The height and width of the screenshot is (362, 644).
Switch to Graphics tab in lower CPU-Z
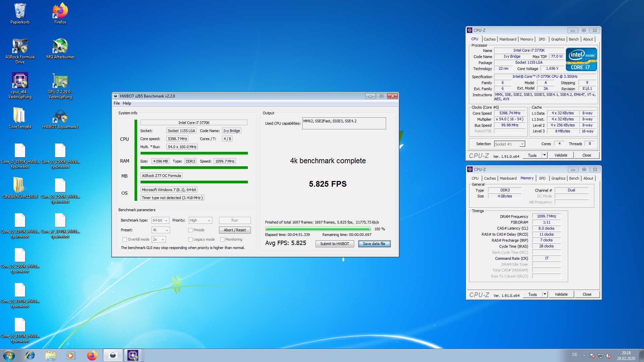pos(558,179)
